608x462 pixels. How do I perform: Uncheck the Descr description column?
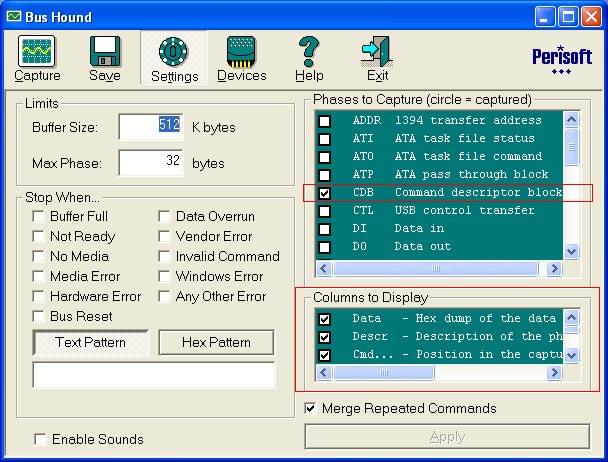coord(325,337)
